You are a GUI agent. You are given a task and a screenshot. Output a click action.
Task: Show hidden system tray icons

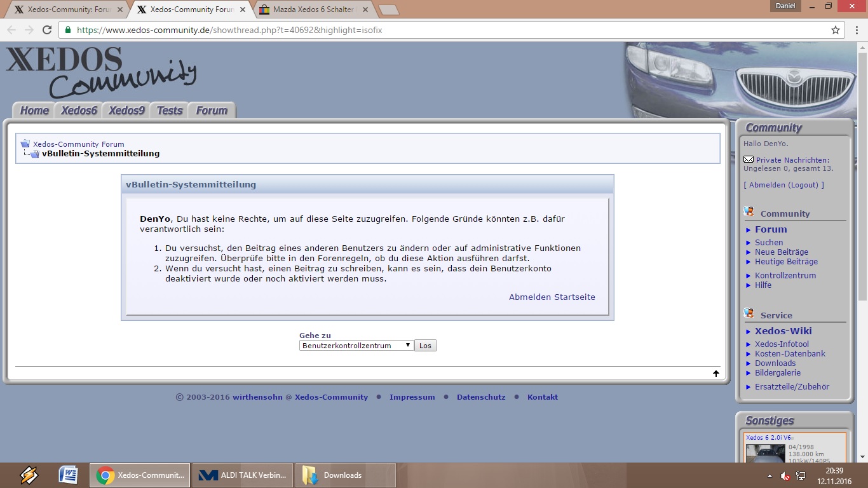pyautogui.click(x=770, y=475)
